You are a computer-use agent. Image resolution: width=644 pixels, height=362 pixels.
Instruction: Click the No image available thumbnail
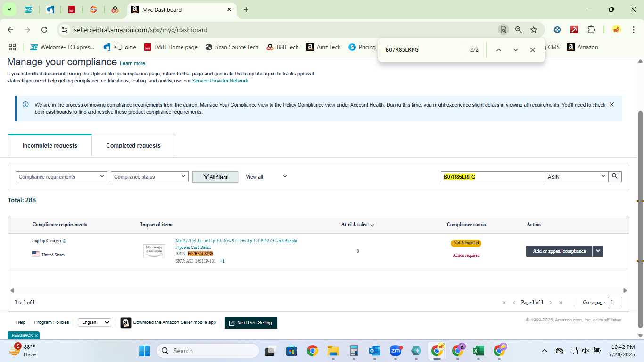tap(154, 251)
